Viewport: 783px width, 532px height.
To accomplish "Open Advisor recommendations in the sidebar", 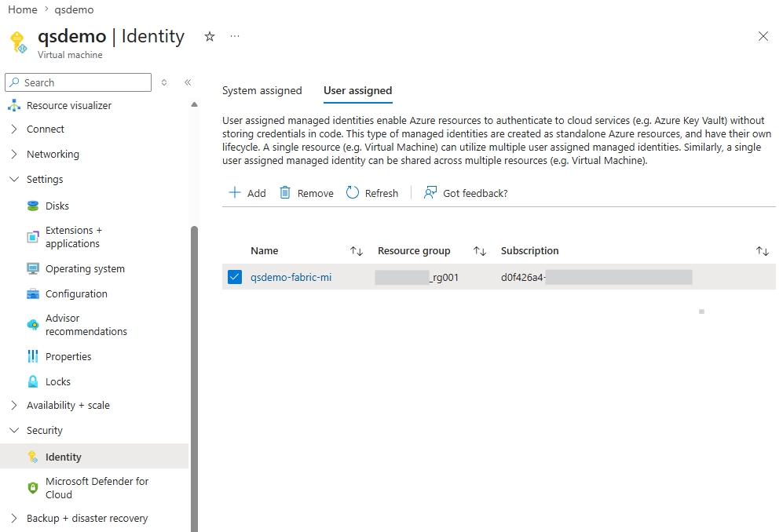I will [x=86, y=325].
